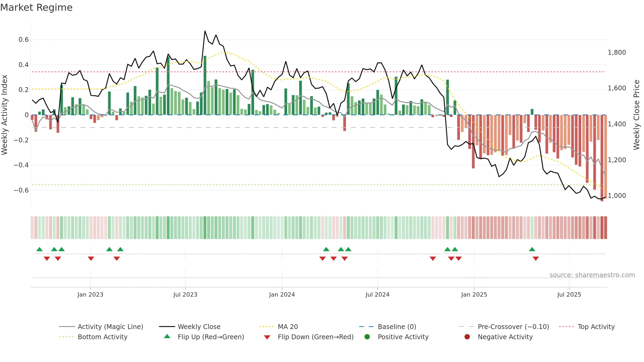Click the Jul 2025 axis label

tap(569, 294)
